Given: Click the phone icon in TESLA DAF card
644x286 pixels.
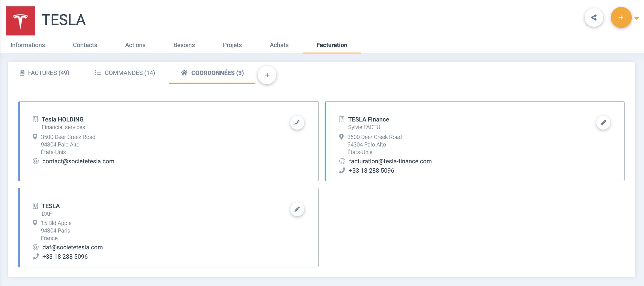Looking at the screenshot, I should [x=35, y=257].
